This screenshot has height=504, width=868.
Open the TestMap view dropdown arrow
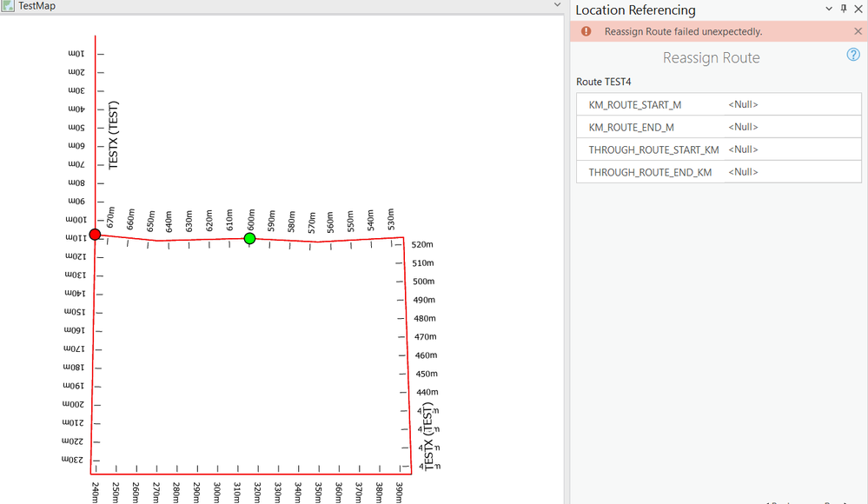pyautogui.click(x=557, y=5)
